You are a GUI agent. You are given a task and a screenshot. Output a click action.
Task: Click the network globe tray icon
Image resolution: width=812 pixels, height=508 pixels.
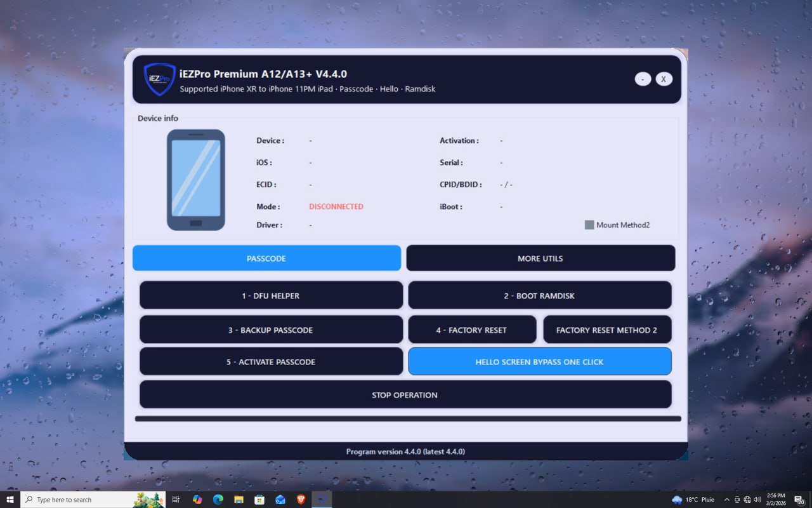click(x=747, y=500)
